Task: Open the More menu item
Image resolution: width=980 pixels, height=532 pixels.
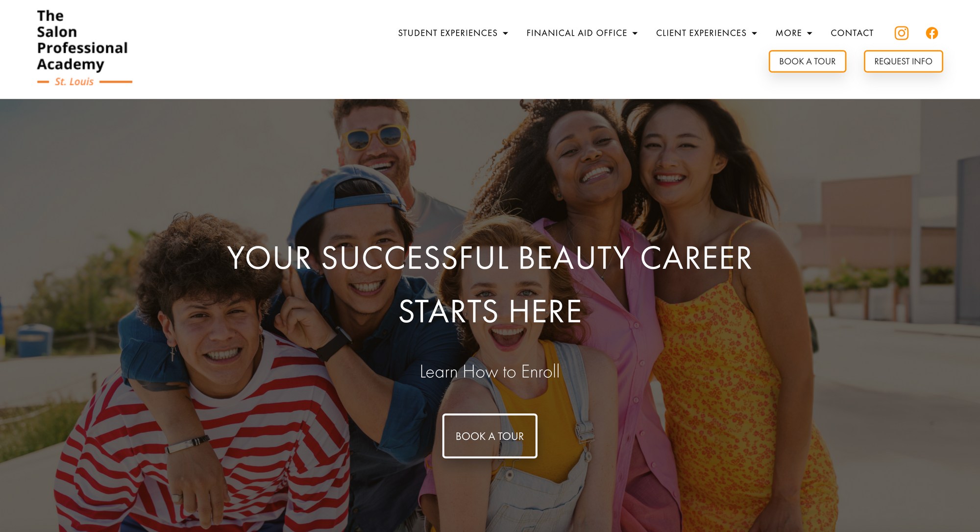Action: [x=788, y=33]
